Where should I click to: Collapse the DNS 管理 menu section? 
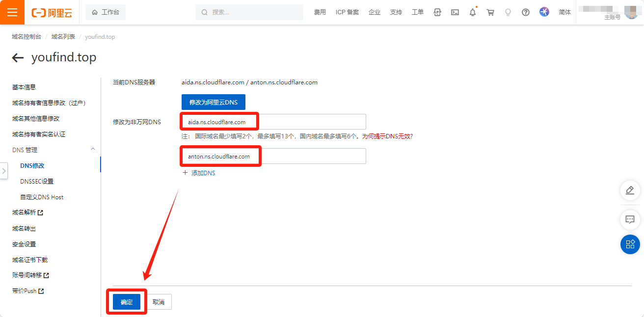tap(93, 150)
